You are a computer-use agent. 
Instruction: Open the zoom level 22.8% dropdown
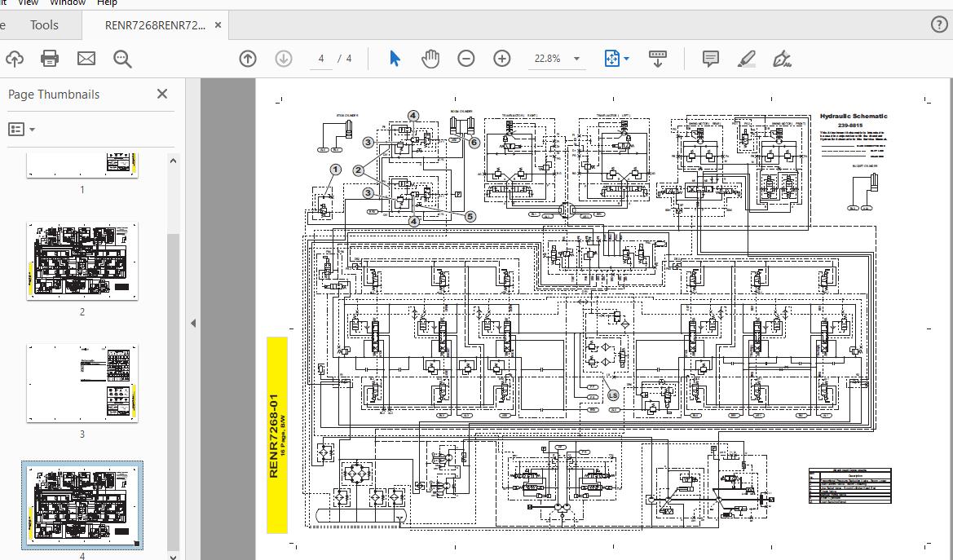click(577, 59)
